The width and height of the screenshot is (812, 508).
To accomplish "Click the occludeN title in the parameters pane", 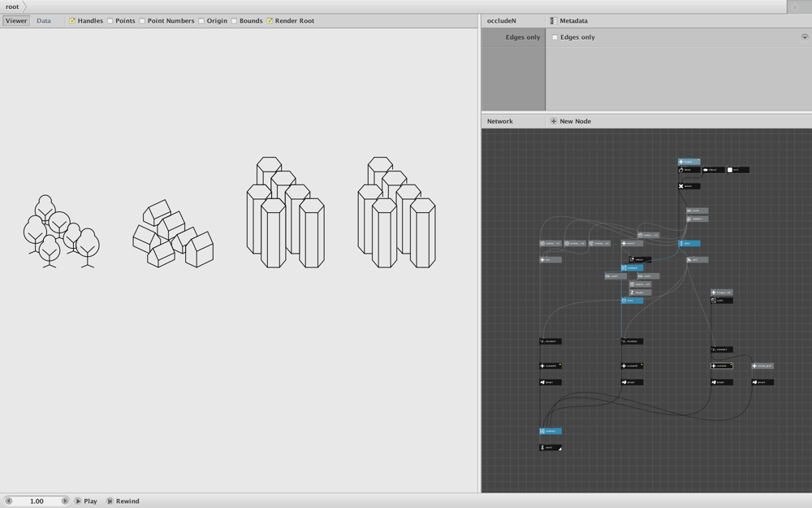I will [x=501, y=21].
